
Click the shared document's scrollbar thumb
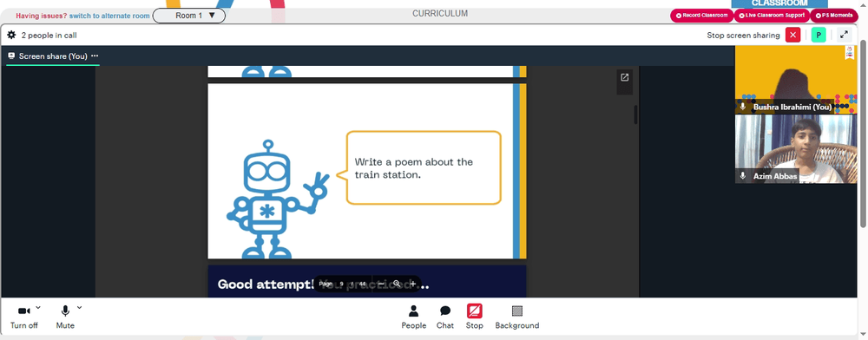point(635,114)
